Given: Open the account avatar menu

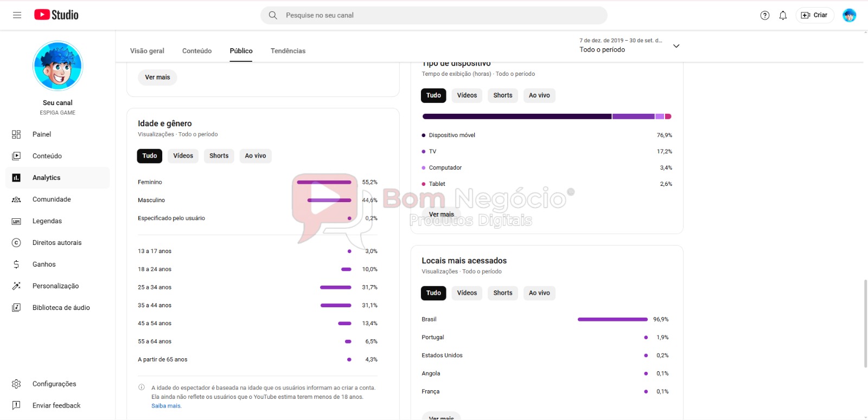Looking at the screenshot, I should 849,15.
